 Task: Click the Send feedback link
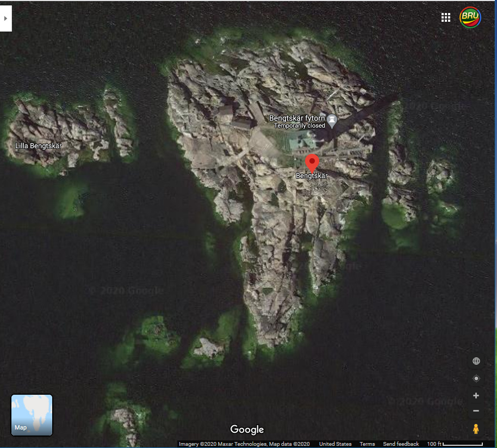click(401, 444)
